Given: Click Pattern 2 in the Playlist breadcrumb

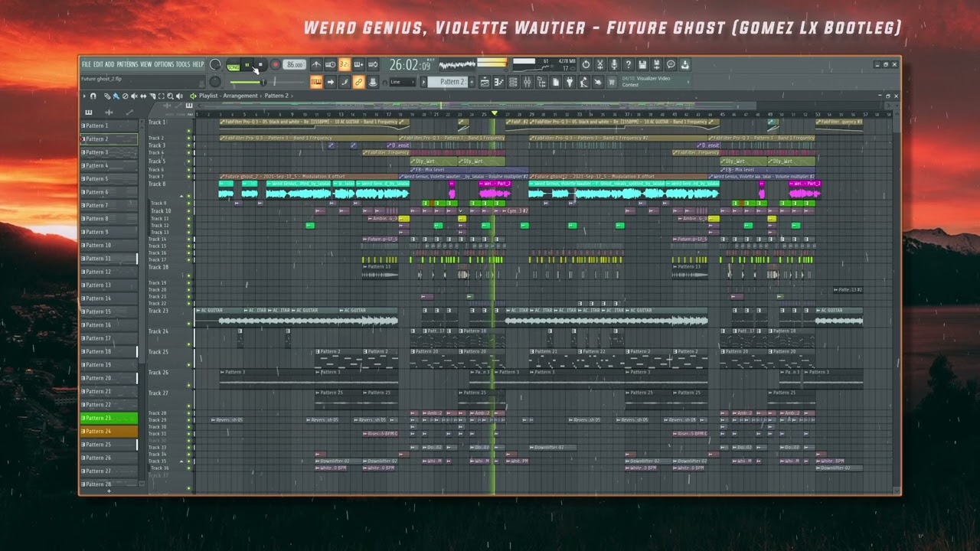Looking at the screenshot, I should (x=276, y=96).
